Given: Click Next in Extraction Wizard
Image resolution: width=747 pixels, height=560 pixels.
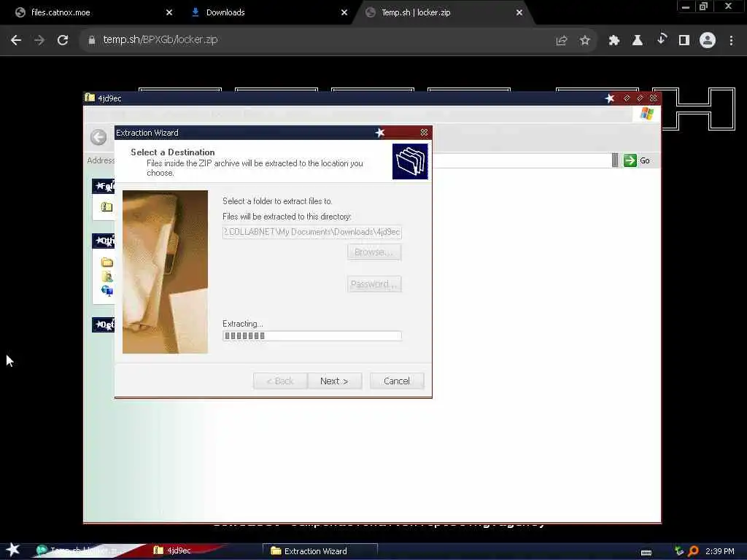Looking at the screenshot, I should click(x=334, y=381).
